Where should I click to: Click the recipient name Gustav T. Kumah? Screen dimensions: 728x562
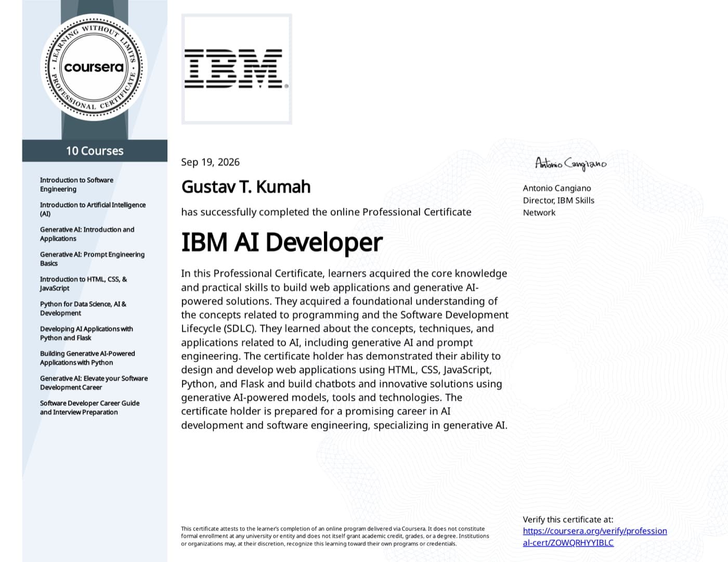246,187
